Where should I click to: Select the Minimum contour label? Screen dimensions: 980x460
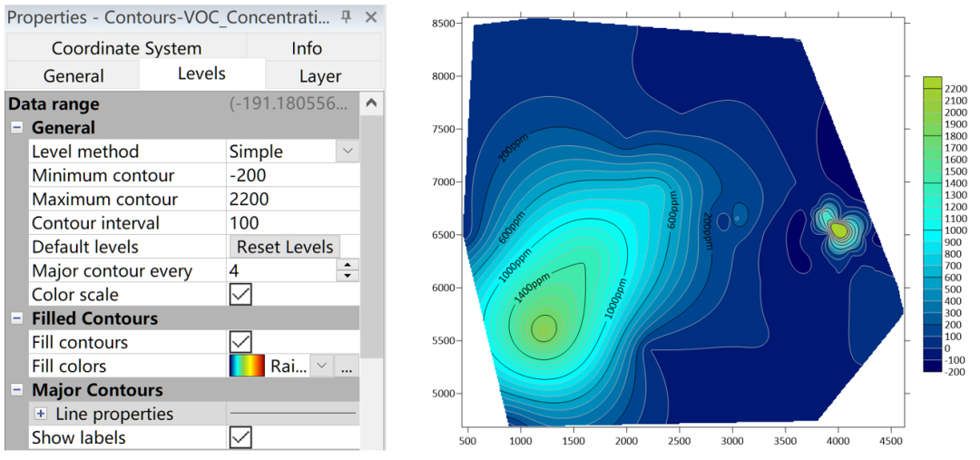click(103, 176)
